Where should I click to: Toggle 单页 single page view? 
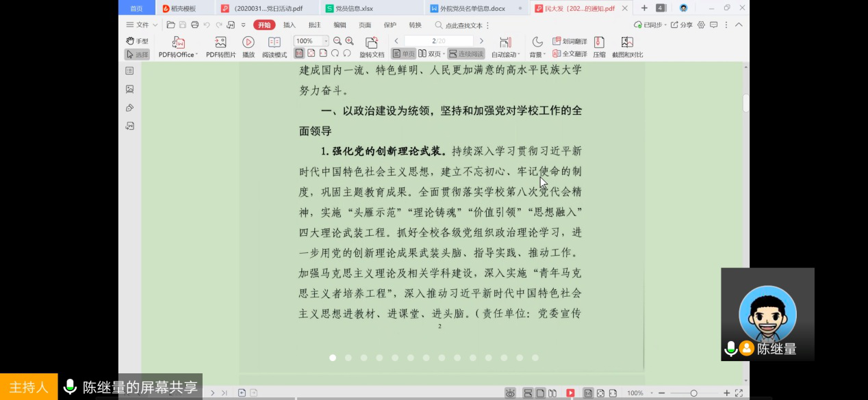tap(403, 54)
